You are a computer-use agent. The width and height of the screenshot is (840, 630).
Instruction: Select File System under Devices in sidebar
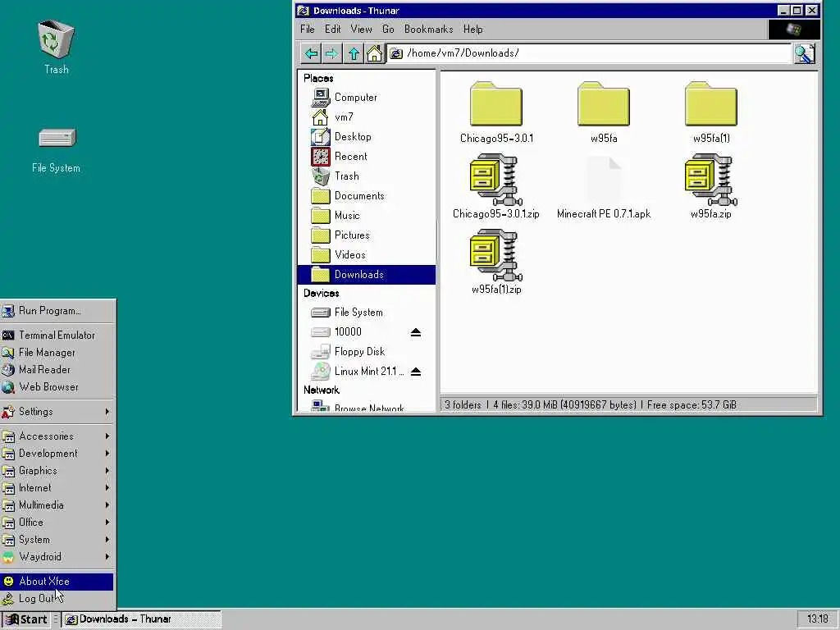367,313
